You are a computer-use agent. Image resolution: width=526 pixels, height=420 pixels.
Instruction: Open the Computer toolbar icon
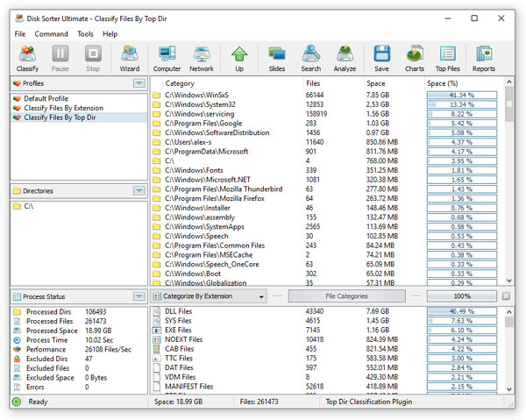[167, 59]
